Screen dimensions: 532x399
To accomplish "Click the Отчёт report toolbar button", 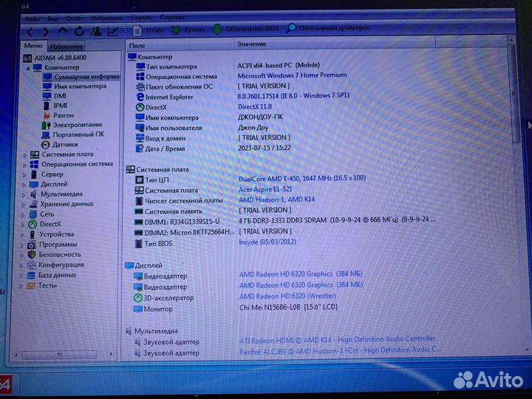I will (148, 30).
